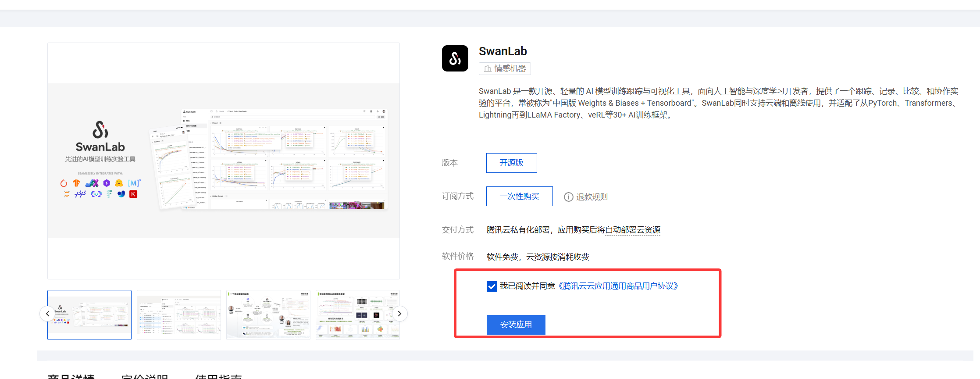Uncheck the user agreement checkbox
The image size is (980, 379).
pos(492,286)
